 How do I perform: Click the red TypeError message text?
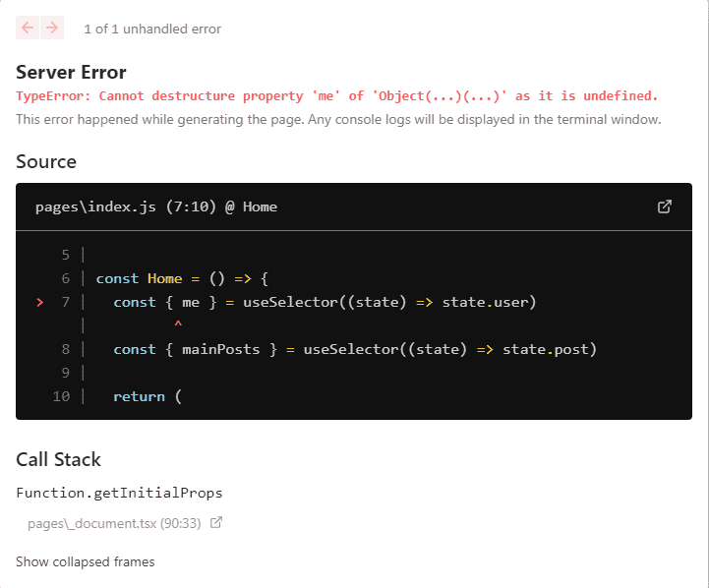[336, 96]
